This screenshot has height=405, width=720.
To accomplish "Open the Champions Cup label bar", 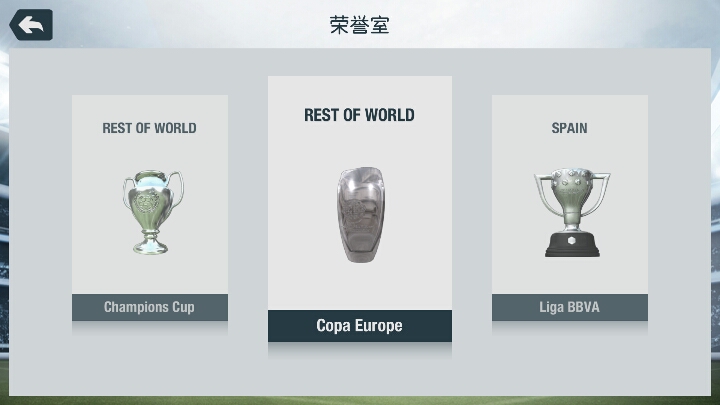I will [150, 307].
